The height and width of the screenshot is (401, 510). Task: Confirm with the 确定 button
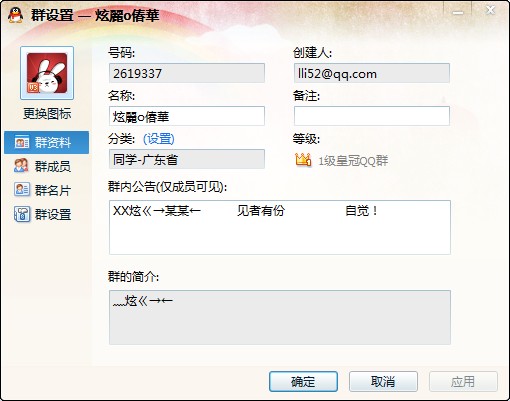tap(303, 381)
